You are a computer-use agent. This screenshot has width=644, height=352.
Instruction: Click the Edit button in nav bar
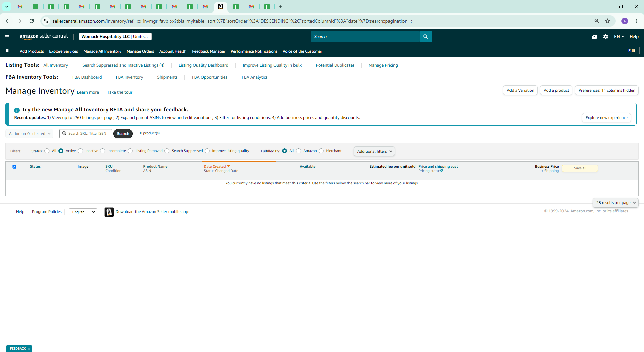click(x=632, y=51)
